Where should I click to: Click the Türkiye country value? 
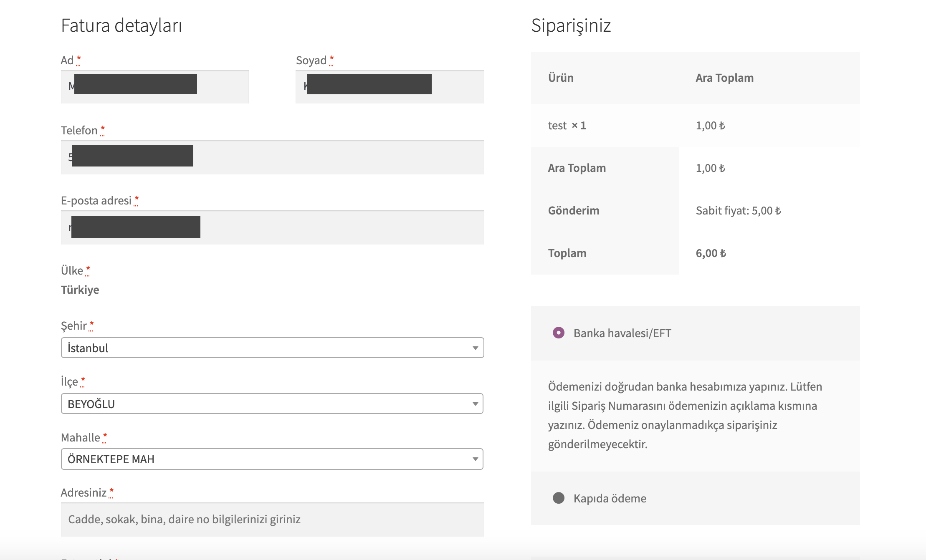tap(80, 290)
